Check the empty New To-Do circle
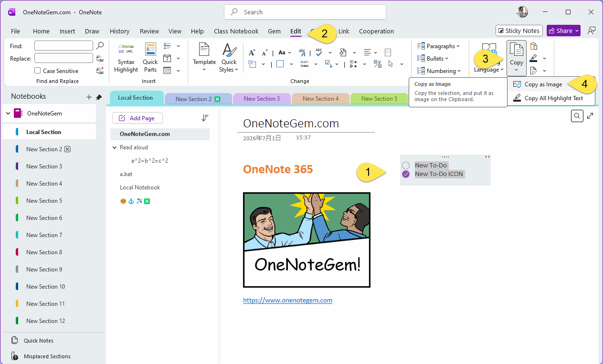603x364 pixels. point(406,166)
